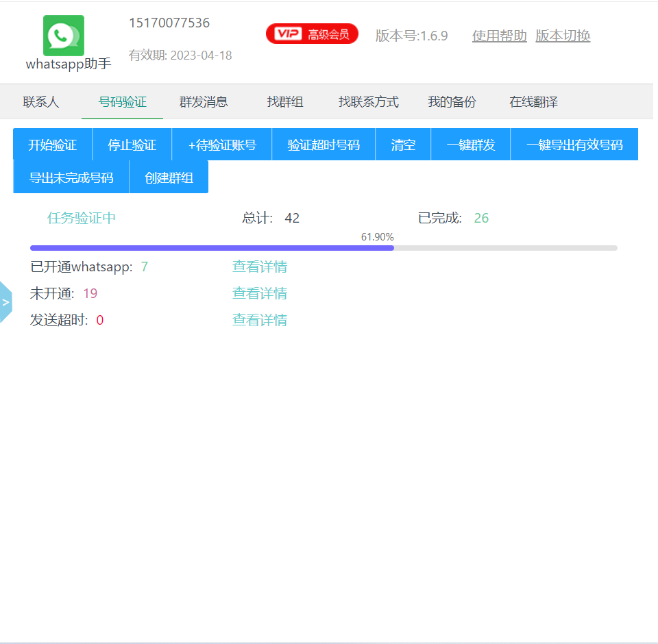
Task: Go to the 找群组 tab
Action: [285, 102]
